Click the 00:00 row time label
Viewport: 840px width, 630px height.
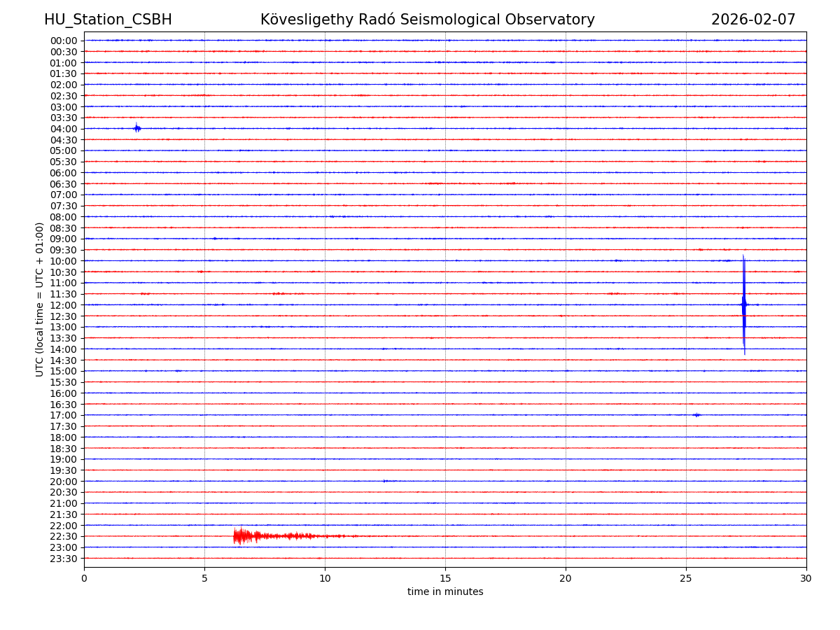click(x=64, y=41)
